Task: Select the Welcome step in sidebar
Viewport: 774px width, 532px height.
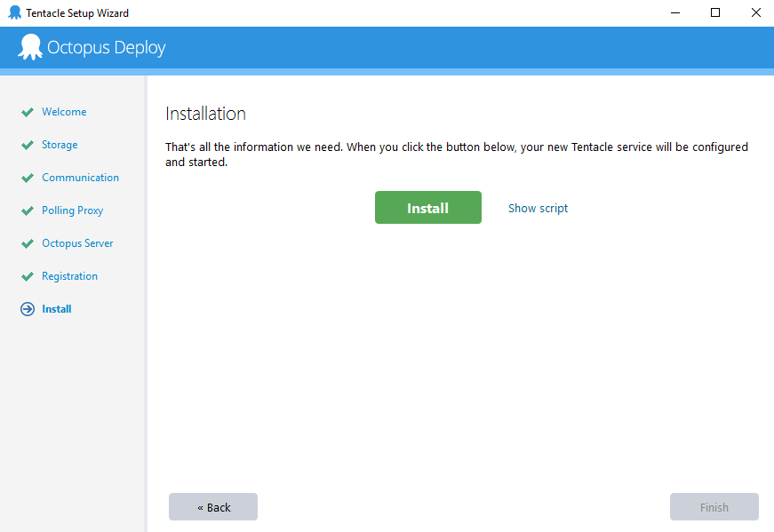Action: [x=64, y=112]
